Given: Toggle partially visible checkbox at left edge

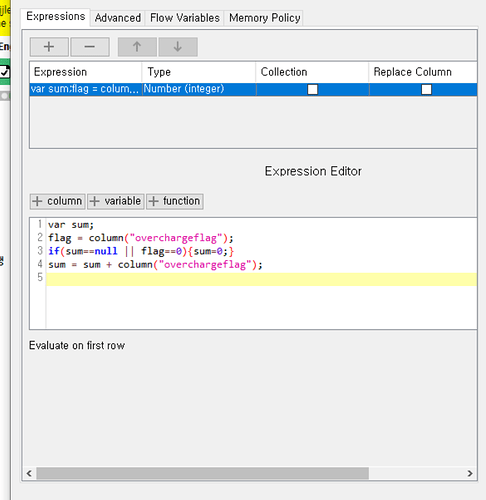Looking at the screenshot, I should (4, 72).
